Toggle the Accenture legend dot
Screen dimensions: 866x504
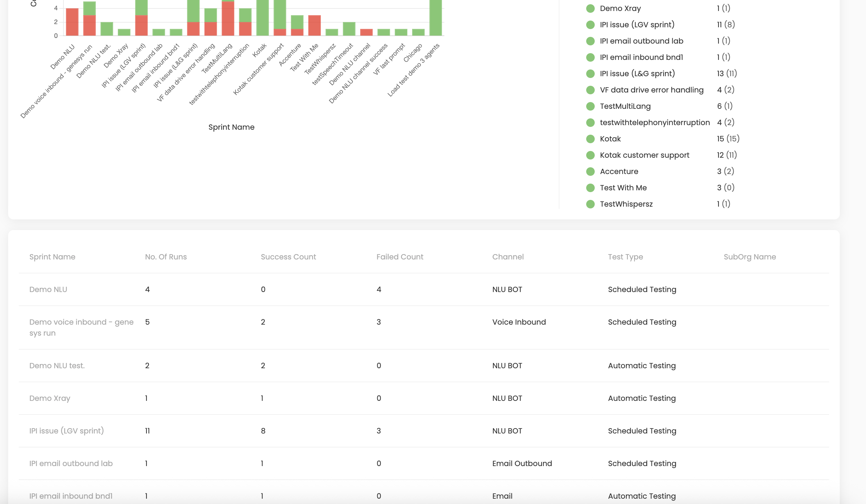[590, 172]
